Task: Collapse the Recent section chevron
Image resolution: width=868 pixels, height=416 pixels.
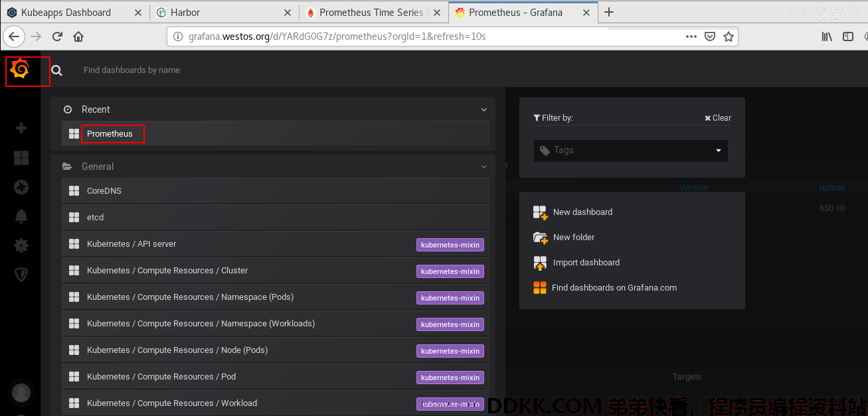Action: click(x=484, y=109)
